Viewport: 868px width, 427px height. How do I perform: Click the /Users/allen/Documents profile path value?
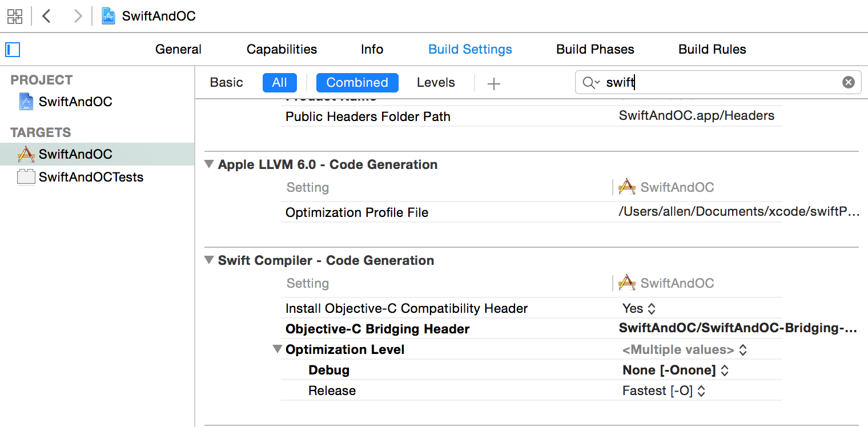click(x=739, y=212)
